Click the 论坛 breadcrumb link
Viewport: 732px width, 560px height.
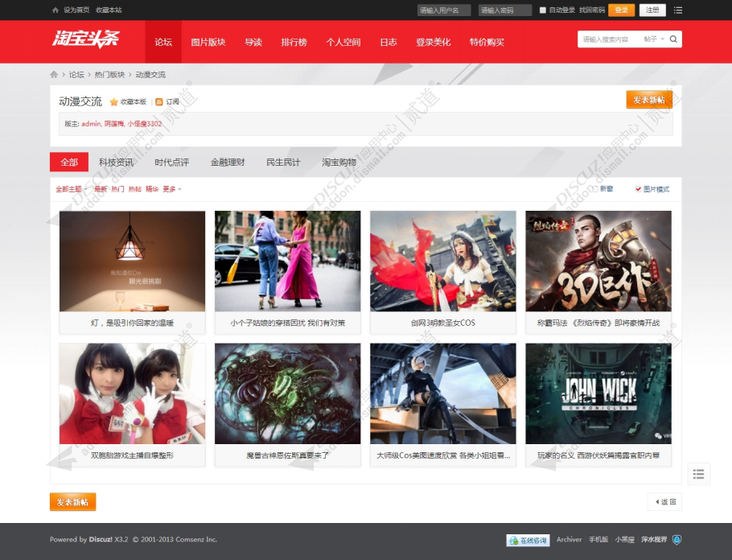point(76,75)
